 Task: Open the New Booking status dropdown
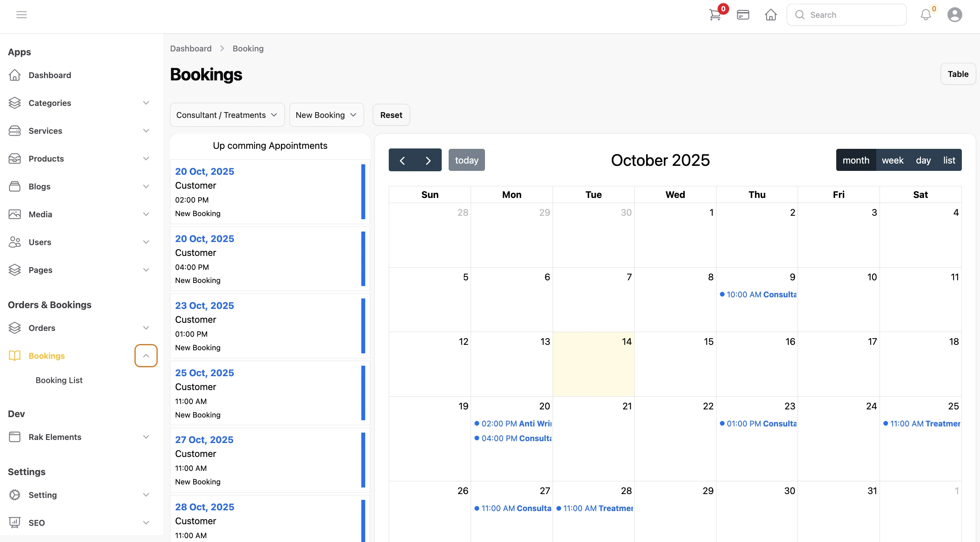coord(326,115)
